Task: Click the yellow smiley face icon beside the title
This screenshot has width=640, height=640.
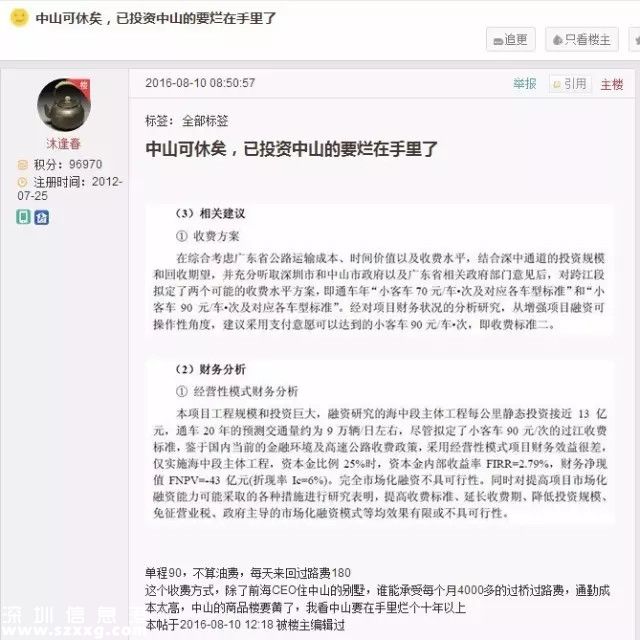Action: point(19,18)
